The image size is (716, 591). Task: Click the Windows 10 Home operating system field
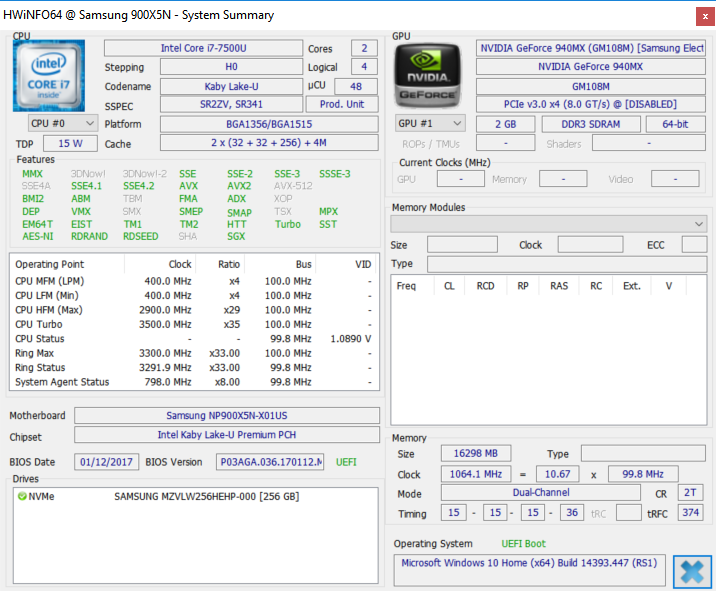(x=529, y=570)
